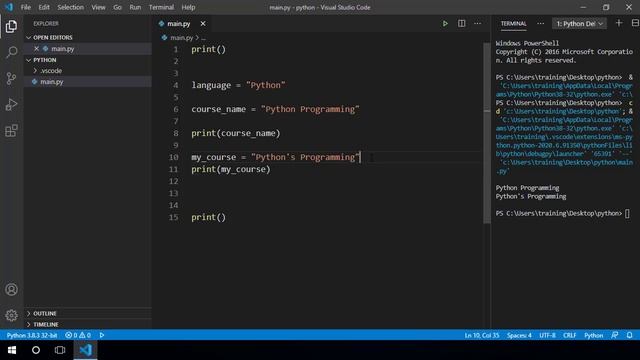Close main.py in Open Editors list
The height and width of the screenshot is (360, 640).
[36, 49]
